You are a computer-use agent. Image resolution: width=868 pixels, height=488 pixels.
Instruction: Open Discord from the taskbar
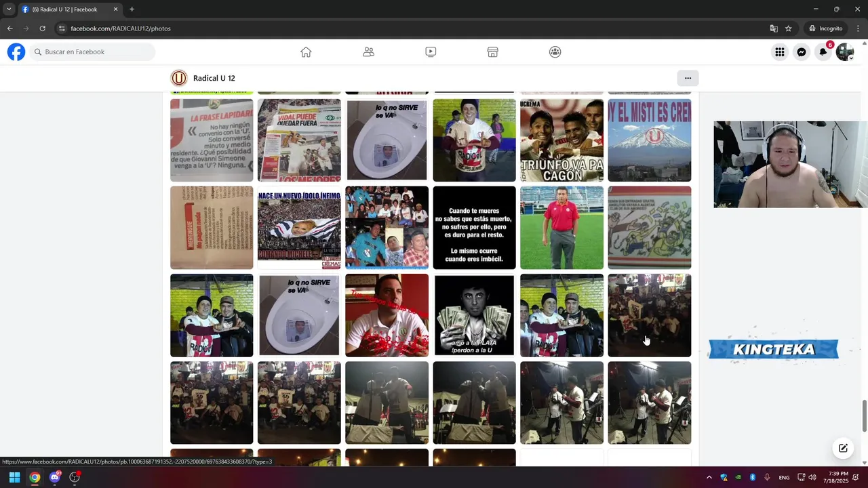click(x=55, y=477)
